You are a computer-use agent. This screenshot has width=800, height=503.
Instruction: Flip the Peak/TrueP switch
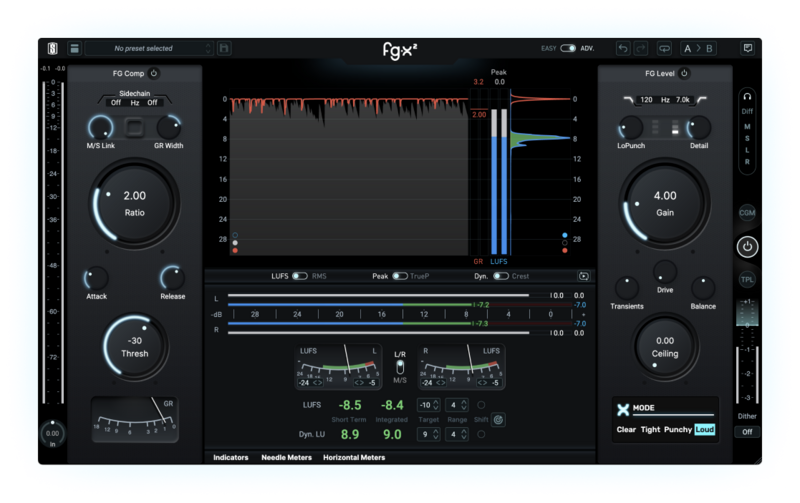[399, 275]
